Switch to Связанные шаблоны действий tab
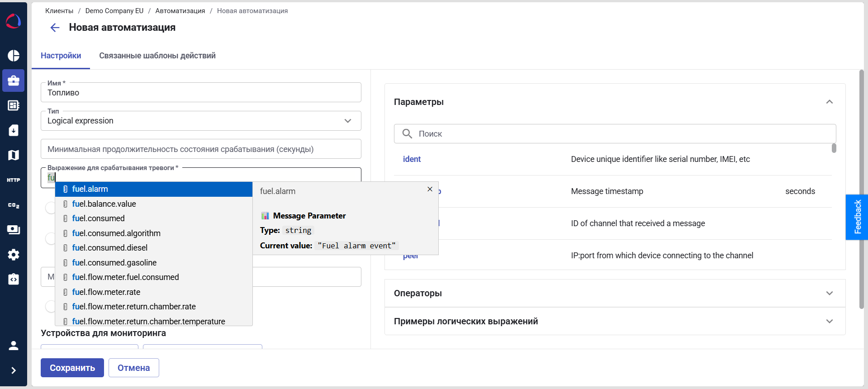This screenshot has height=389, width=868. [157, 56]
